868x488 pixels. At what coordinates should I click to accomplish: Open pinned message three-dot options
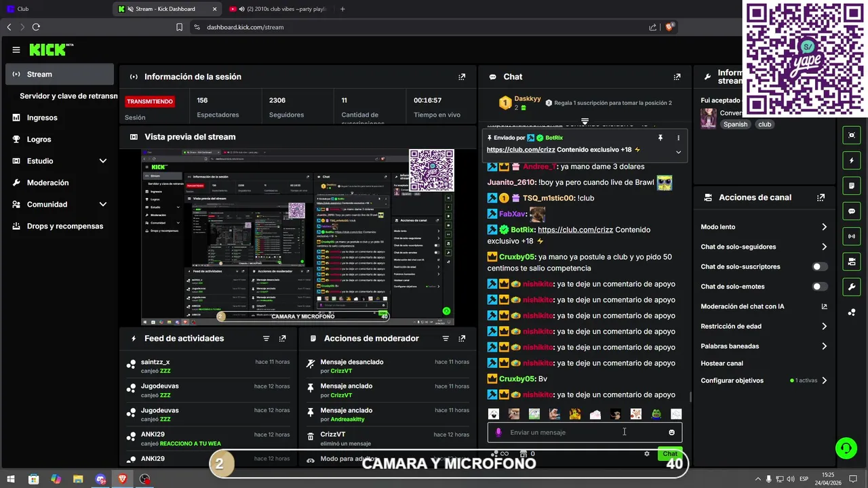click(x=678, y=138)
